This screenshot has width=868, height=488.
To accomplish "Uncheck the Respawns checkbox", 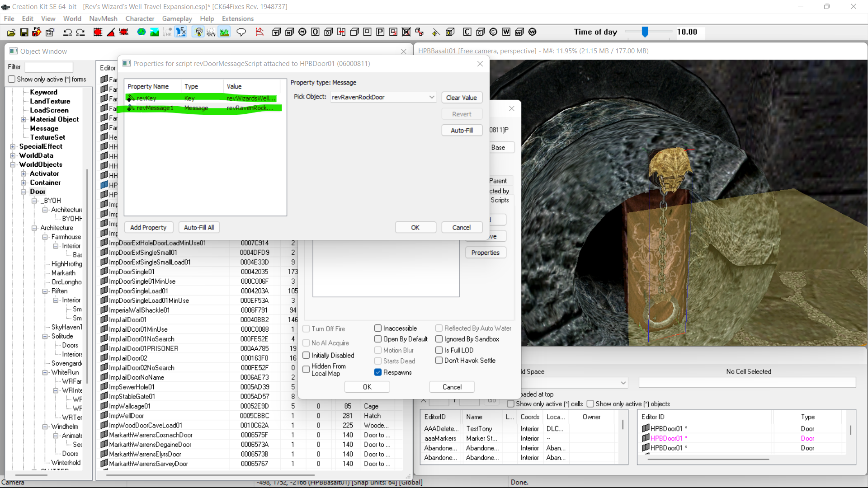I will point(378,372).
